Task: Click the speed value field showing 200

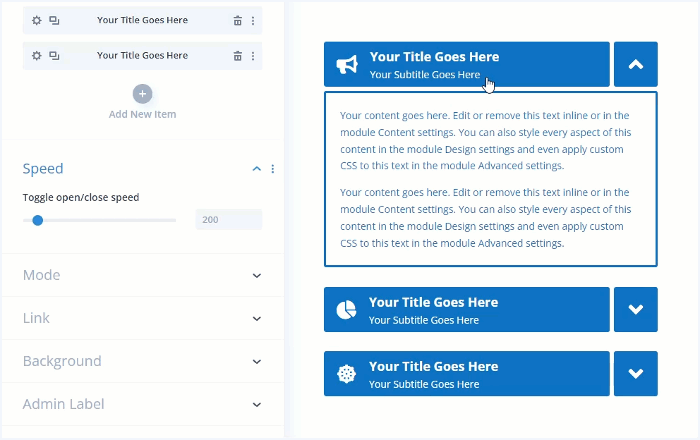Action: pos(229,220)
